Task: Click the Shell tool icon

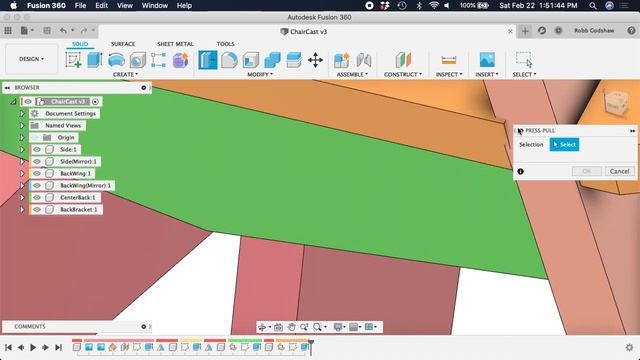Action: click(x=251, y=60)
